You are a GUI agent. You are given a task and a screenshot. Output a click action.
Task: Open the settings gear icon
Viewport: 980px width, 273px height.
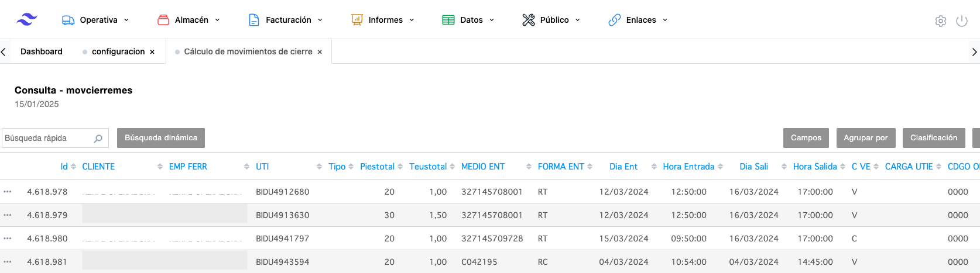940,21
